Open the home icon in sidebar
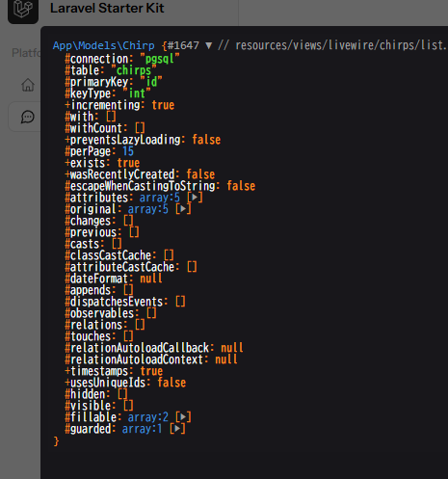Image resolution: width=448 pixels, height=479 pixels. [28, 85]
